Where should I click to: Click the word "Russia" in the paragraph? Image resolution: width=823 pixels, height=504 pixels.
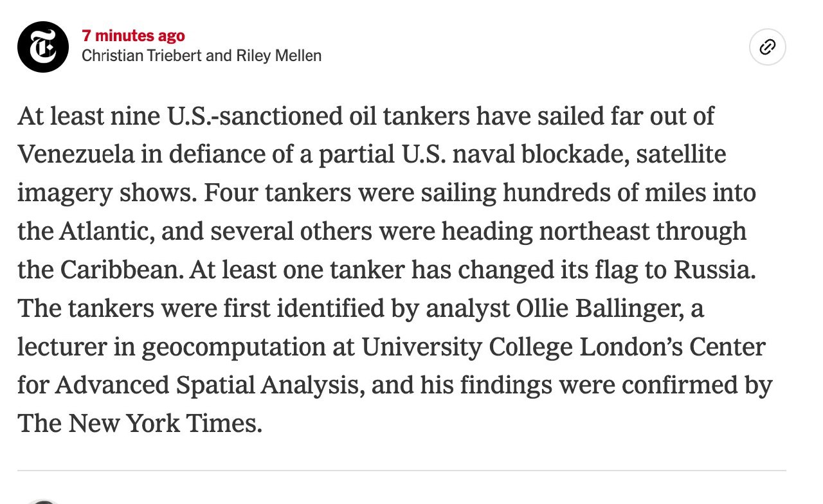pos(712,270)
